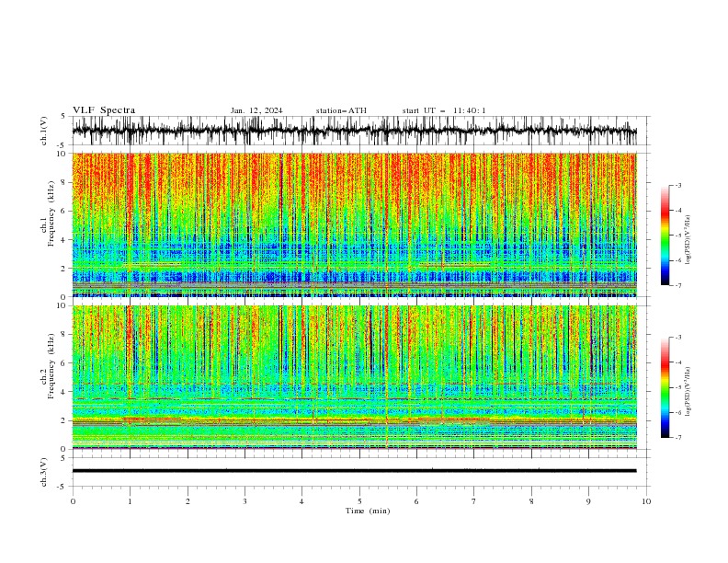Click the log(PSD) label of the ch.2 color bar
This screenshot has width=728, height=563.
click(x=688, y=392)
